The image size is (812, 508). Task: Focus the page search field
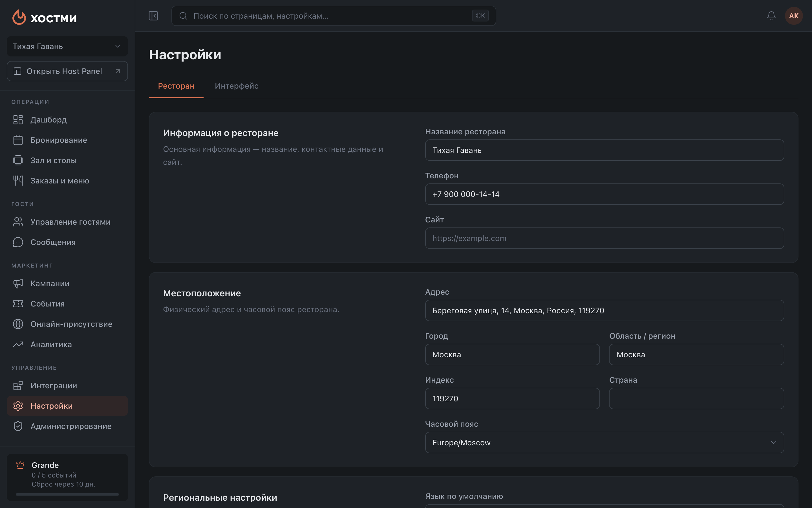point(334,16)
